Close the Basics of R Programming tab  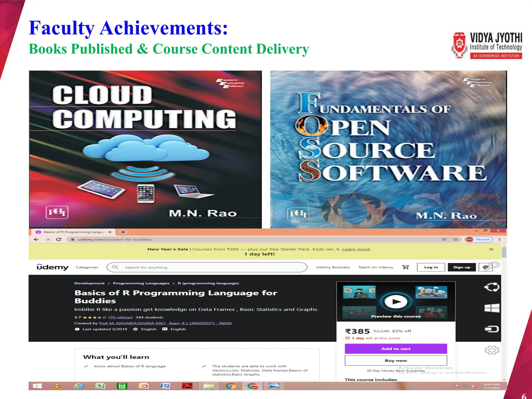[110, 232]
